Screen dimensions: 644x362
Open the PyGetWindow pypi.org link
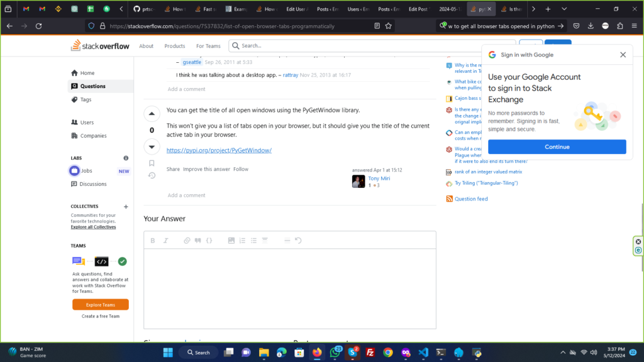click(x=219, y=150)
